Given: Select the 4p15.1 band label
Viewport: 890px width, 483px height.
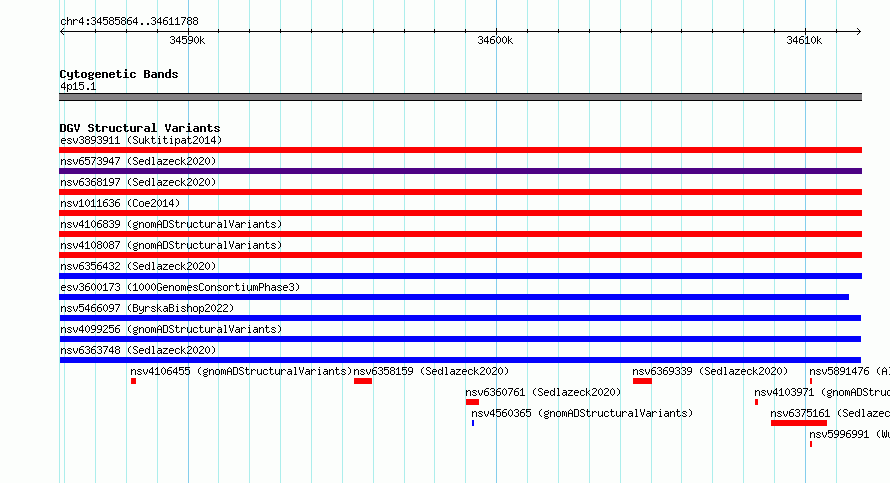Looking at the screenshot, I should (78, 86).
